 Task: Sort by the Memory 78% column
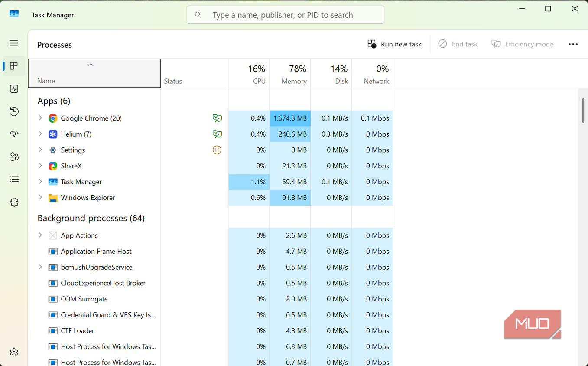coord(290,73)
